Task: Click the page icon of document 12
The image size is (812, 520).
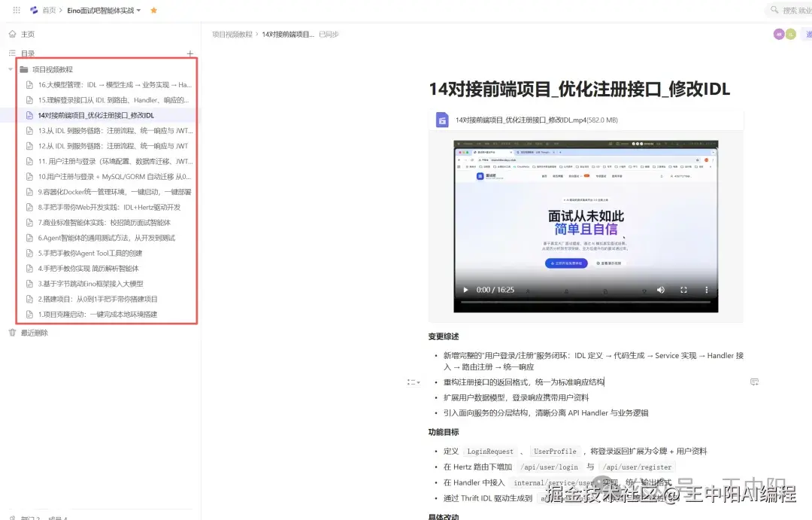Action: (x=29, y=146)
